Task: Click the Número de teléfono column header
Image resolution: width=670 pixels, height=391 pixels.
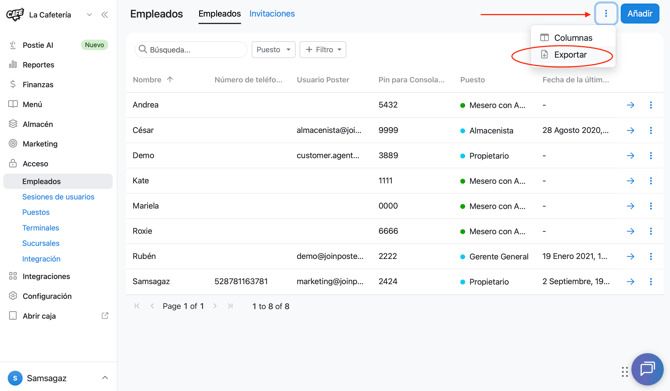Action: [x=248, y=79]
